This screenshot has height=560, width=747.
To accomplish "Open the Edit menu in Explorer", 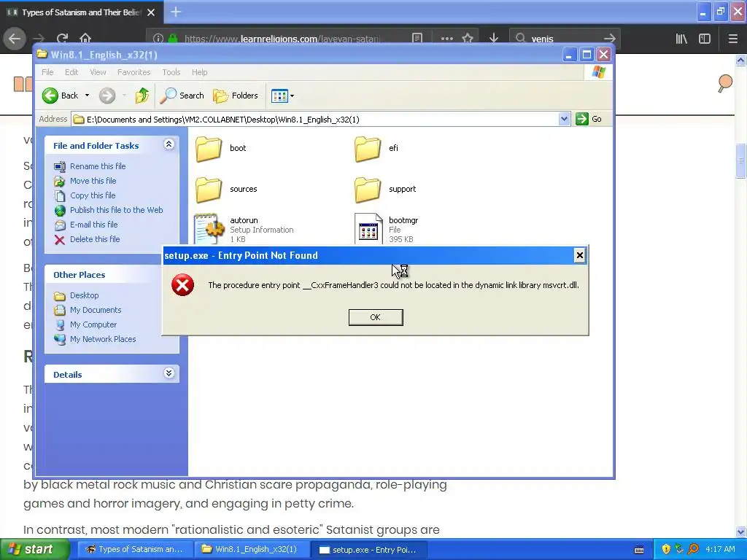I will pos(71,72).
